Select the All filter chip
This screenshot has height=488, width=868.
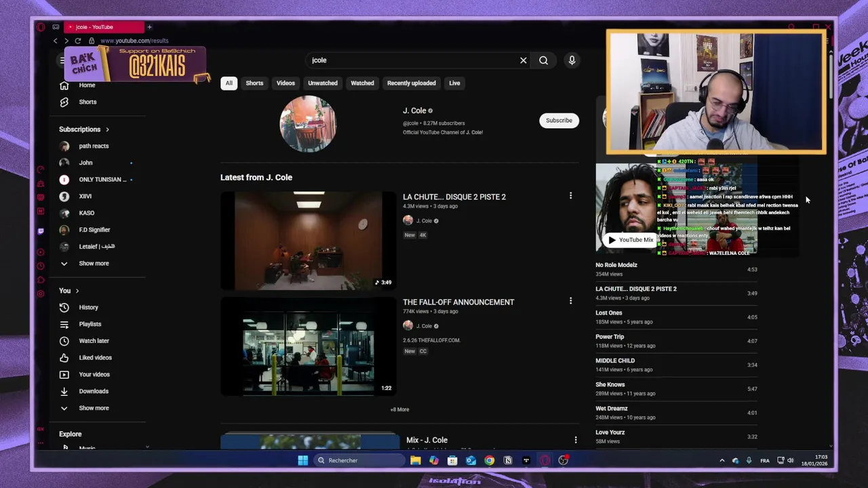tap(229, 83)
